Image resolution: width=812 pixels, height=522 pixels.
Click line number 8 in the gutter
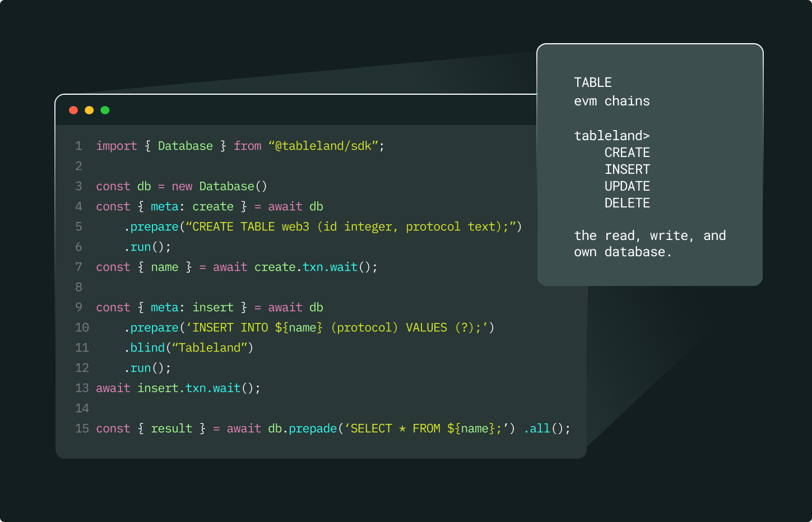pos(78,287)
